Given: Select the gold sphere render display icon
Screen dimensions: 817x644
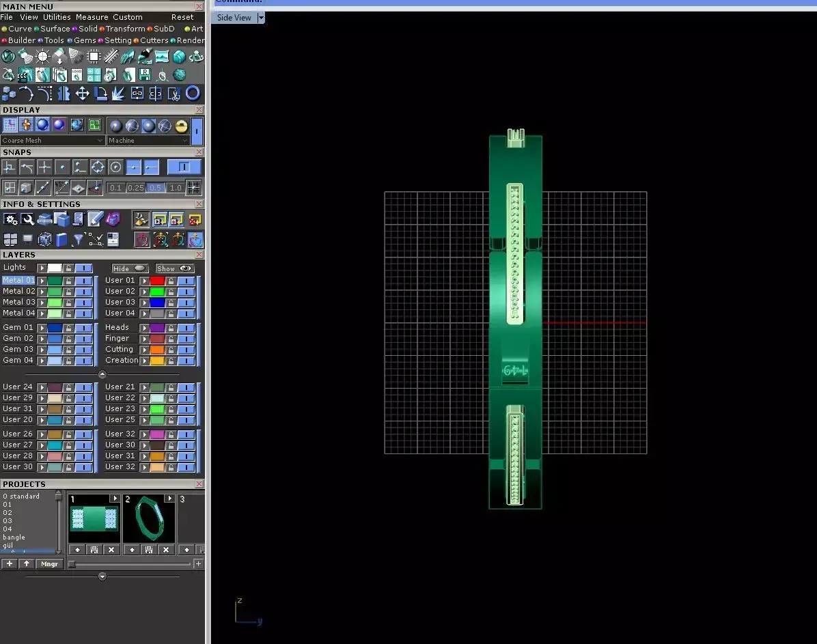Looking at the screenshot, I should click(181, 126).
